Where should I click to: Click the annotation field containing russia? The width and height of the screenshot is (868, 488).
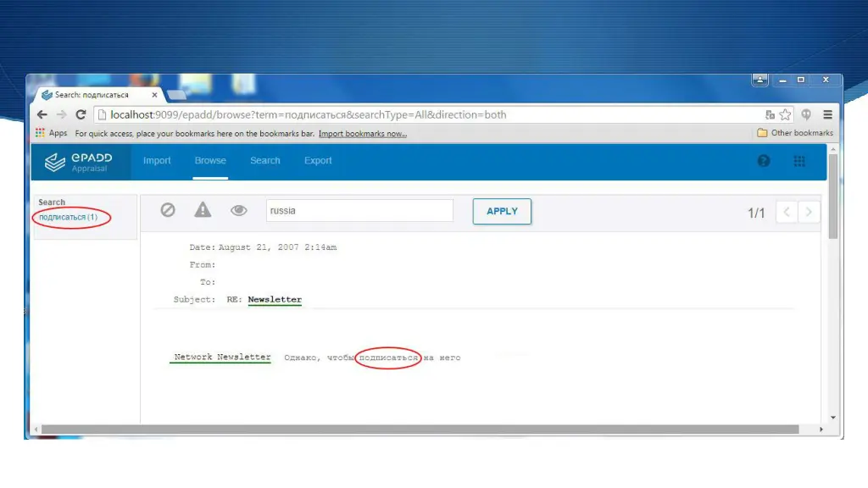(358, 211)
